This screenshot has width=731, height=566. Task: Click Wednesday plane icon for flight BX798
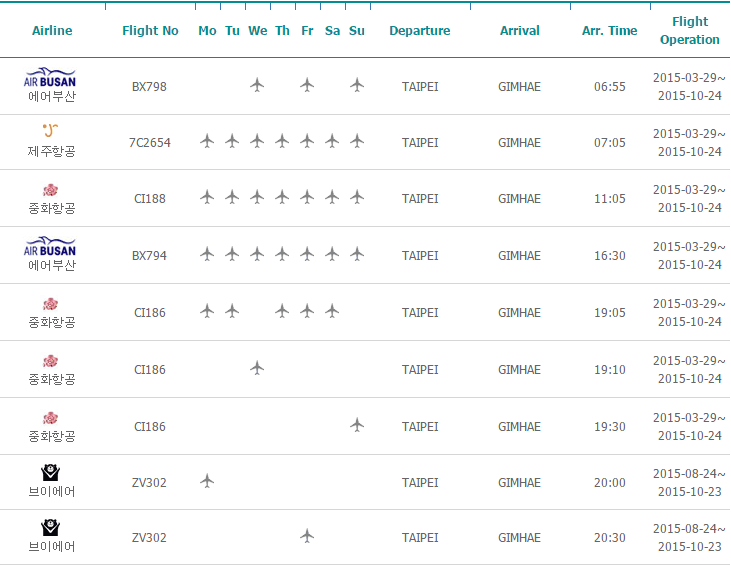click(257, 85)
